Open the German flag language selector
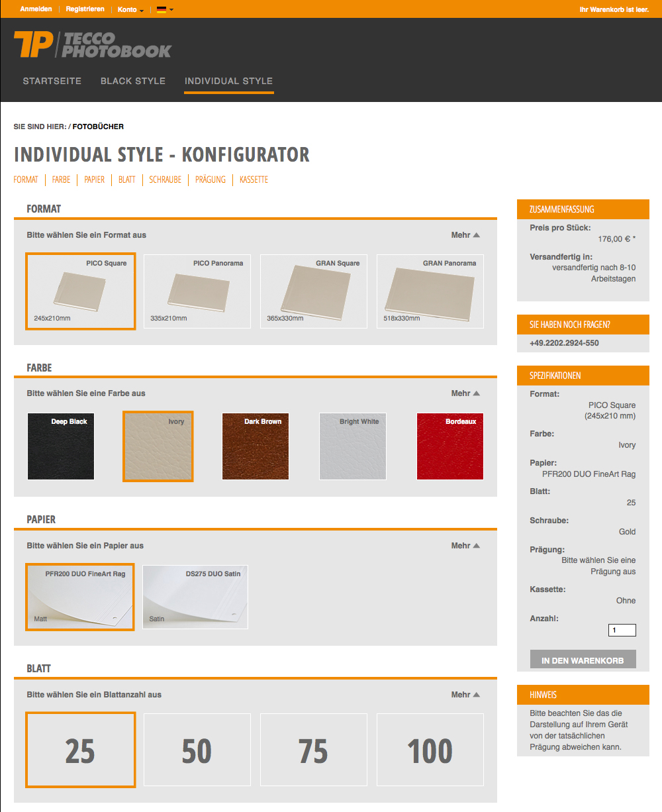The height and width of the screenshot is (812, 662). pyautogui.click(x=165, y=9)
